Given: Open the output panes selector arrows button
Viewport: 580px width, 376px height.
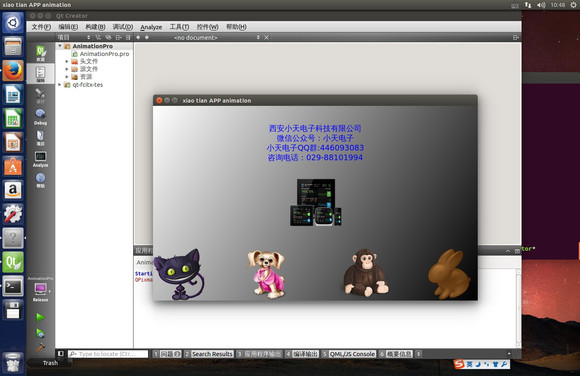Looking at the screenshot, I should pos(418,354).
